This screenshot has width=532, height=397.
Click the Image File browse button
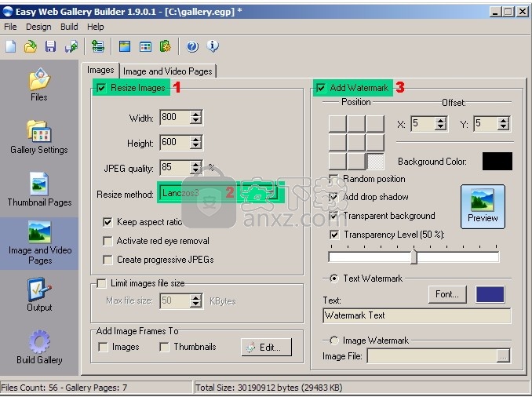tap(504, 356)
